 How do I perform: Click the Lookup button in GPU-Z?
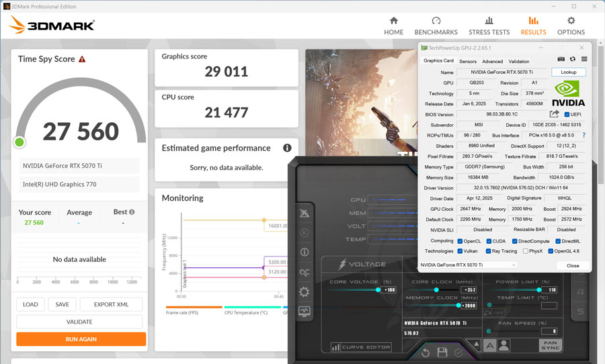pyautogui.click(x=568, y=72)
